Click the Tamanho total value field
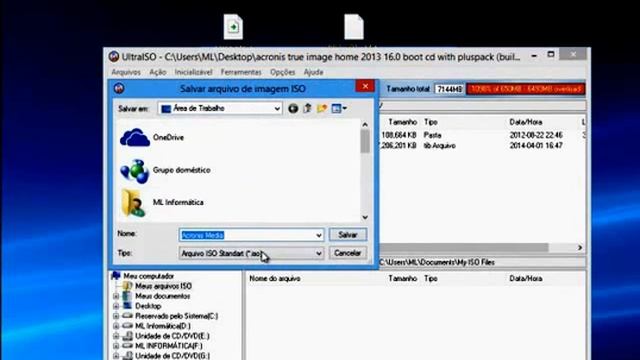Viewport: 640px width, 360px height. pyautogui.click(x=449, y=89)
